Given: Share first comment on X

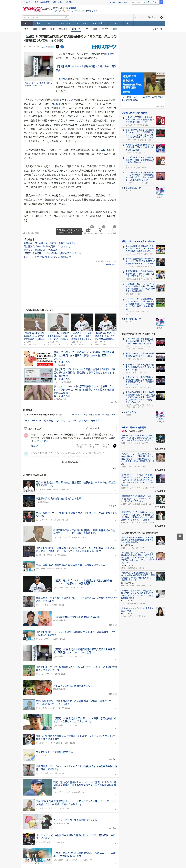Looking at the screenshot, I should (115, 446).
